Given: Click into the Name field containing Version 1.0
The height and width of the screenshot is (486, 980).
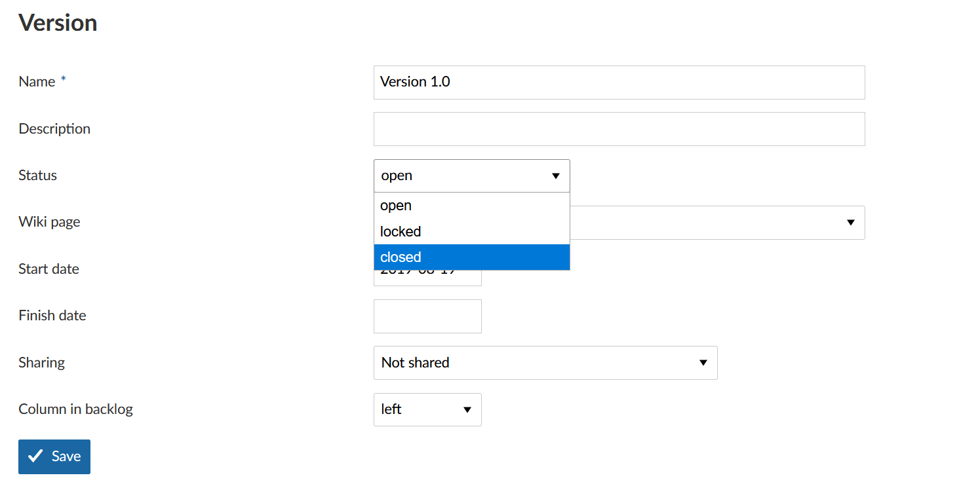Looking at the screenshot, I should click(x=618, y=83).
